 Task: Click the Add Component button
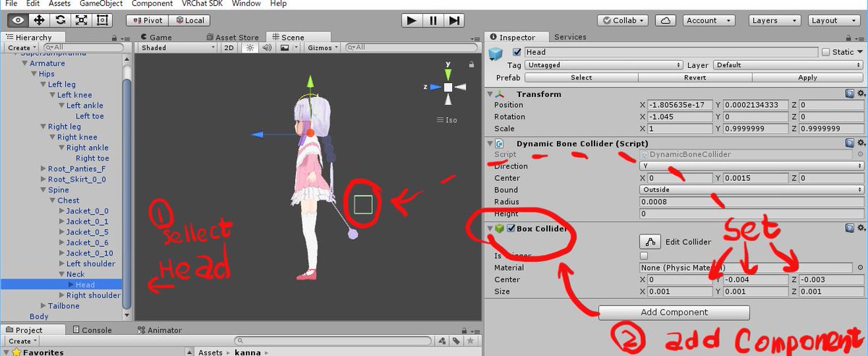pyautogui.click(x=674, y=313)
